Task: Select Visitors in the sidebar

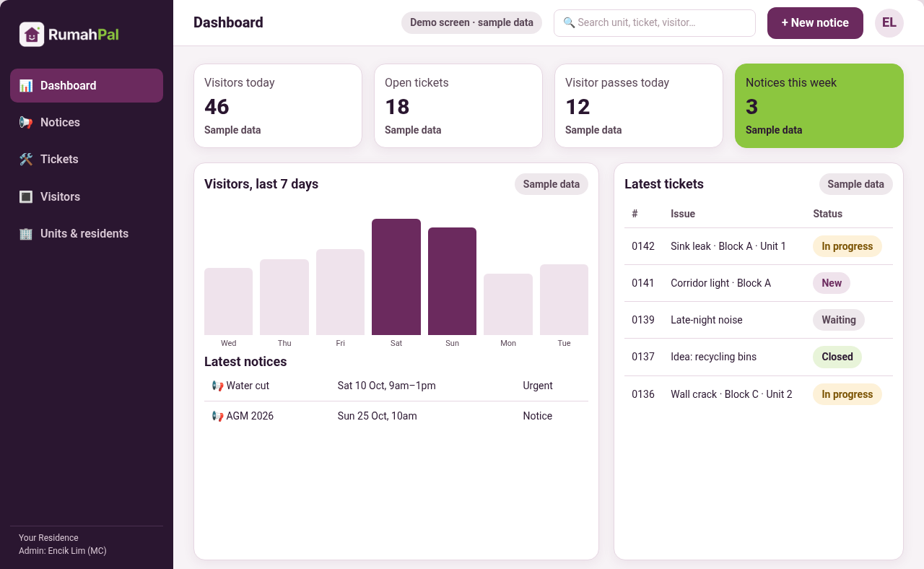Action: [87, 196]
